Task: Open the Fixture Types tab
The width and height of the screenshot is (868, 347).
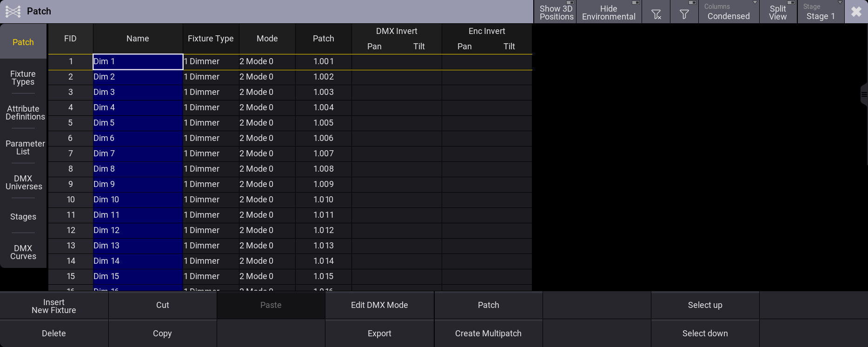Action: coord(23,78)
